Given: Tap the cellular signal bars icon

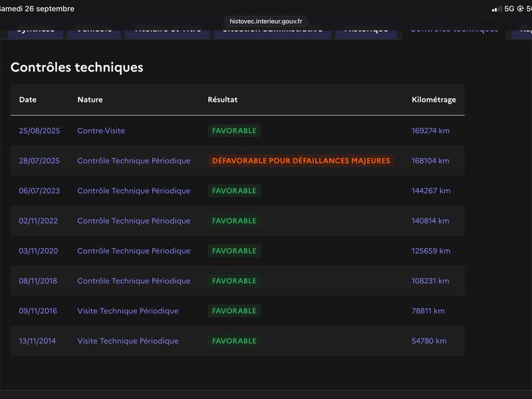Looking at the screenshot, I should coord(497,9).
